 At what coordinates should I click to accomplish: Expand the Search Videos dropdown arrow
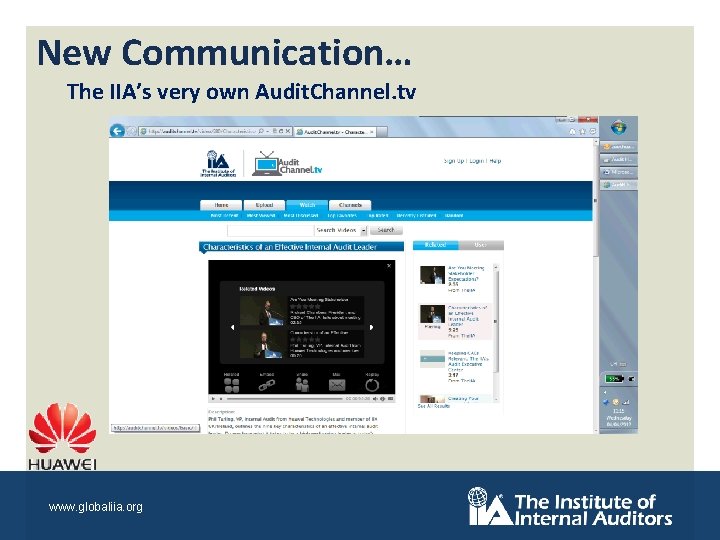(x=364, y=231)
